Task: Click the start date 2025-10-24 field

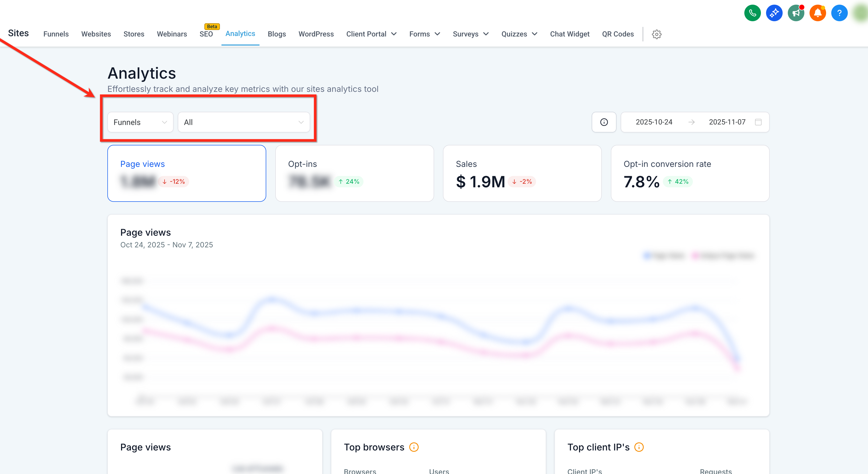Action: (x=654, y=122)
